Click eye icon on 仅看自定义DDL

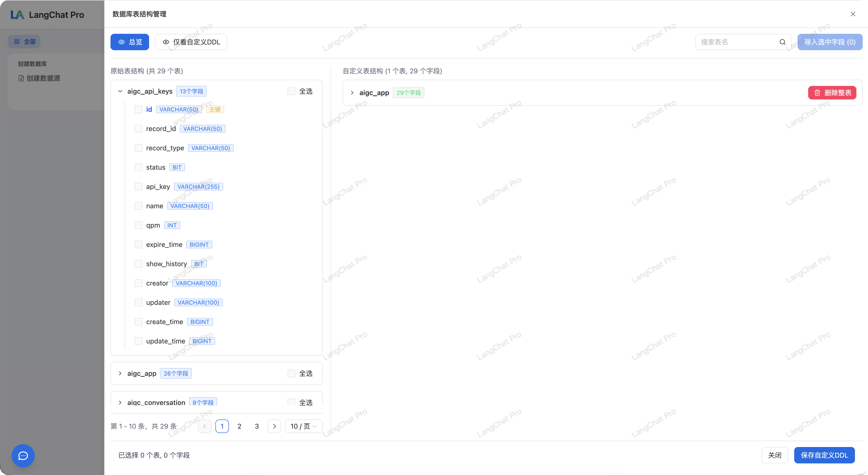tap(166, 42)
